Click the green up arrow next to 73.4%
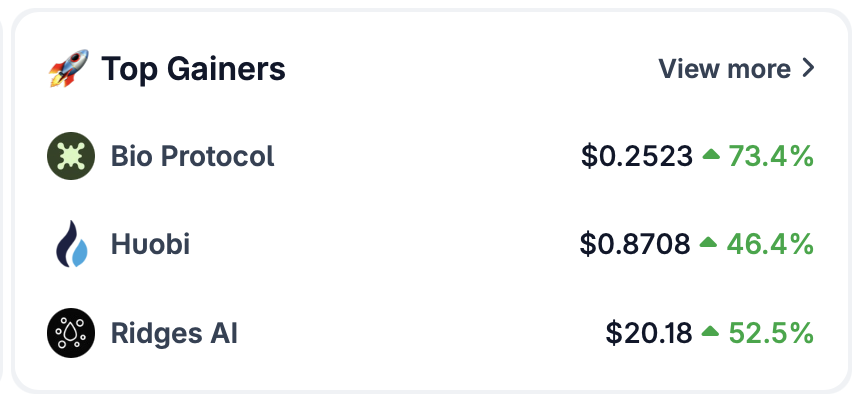The height and width of the screenshot is (410, 868). point(711,155)
